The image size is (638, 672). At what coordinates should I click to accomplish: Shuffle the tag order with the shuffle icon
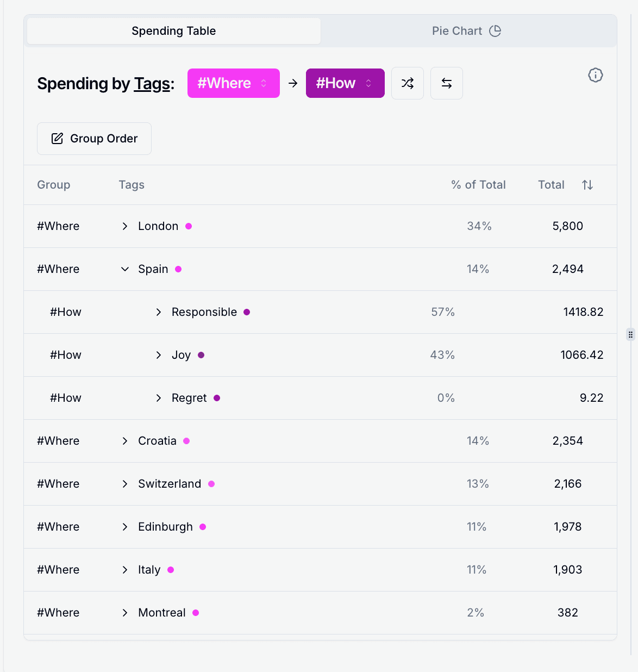pos(408,83)
